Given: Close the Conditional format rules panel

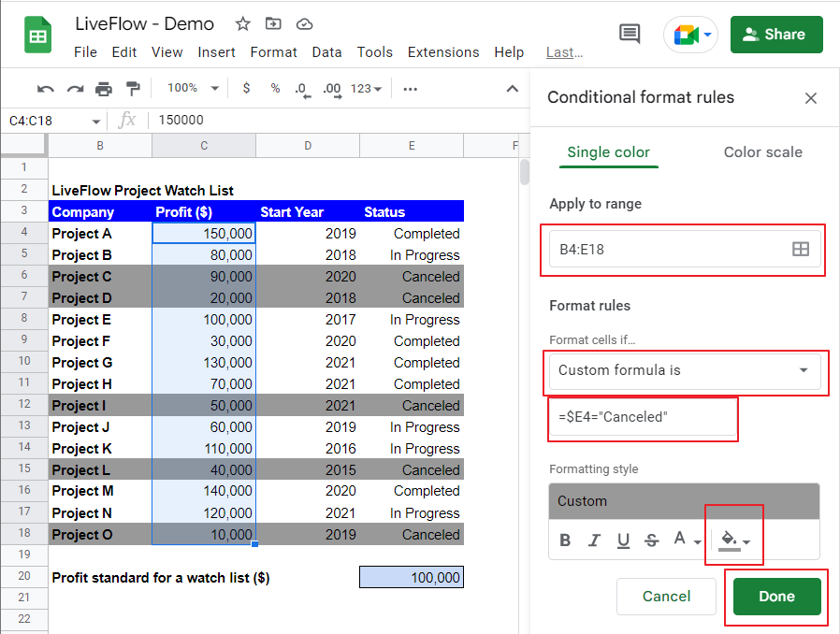Looking at the screenshot, I should (x=811, y=98).
